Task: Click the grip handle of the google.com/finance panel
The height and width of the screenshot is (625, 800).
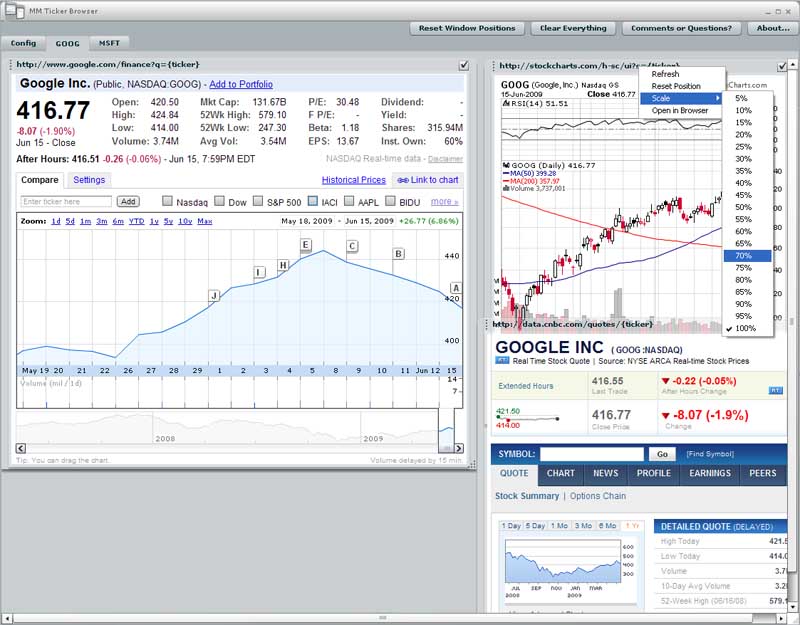Action: click(11, 65)
